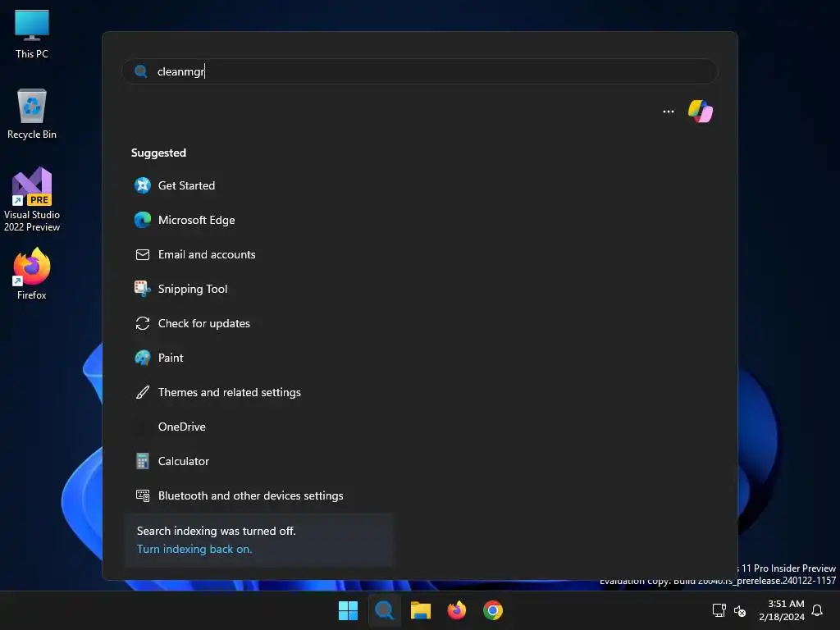This screenshot has height=630, width=840.
Task: Click the brush icon for Themes settings
Action: pos(143,392)
